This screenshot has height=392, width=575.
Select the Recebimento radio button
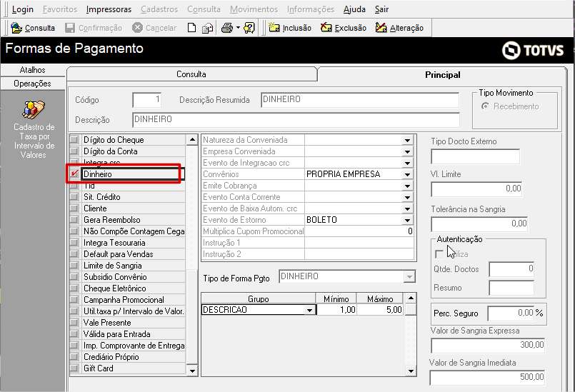click(485, 106)
